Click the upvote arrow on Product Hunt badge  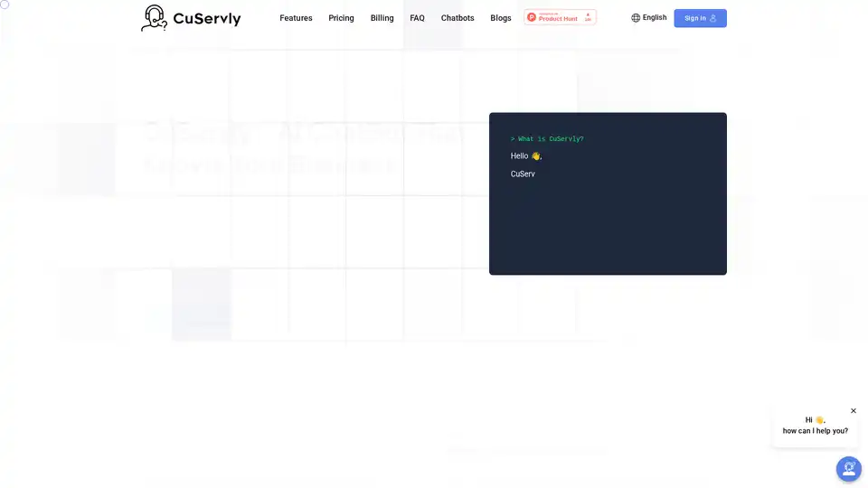588,14
